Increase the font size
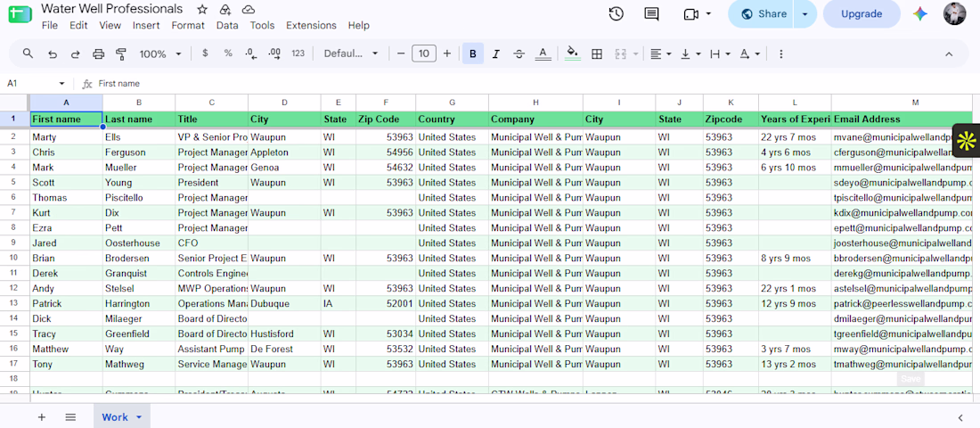This screenshot has height=428, width=980. (x=447, y=53)
